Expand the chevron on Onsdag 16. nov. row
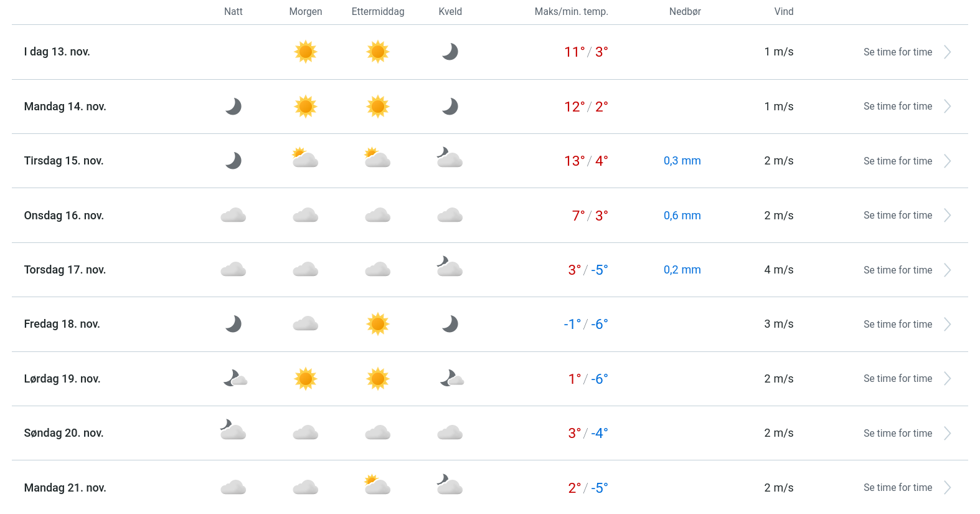This screenshot has height=514, width=980. pos(947,216)
